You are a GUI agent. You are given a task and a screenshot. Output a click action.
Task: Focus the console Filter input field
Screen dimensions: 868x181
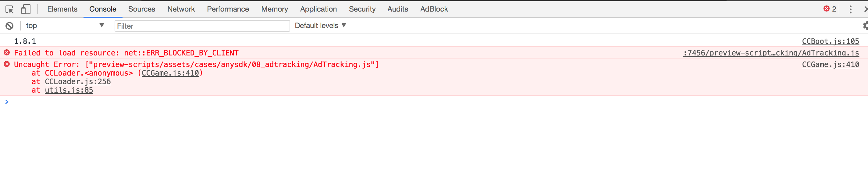pyautogui.click(x=202, y=26)
